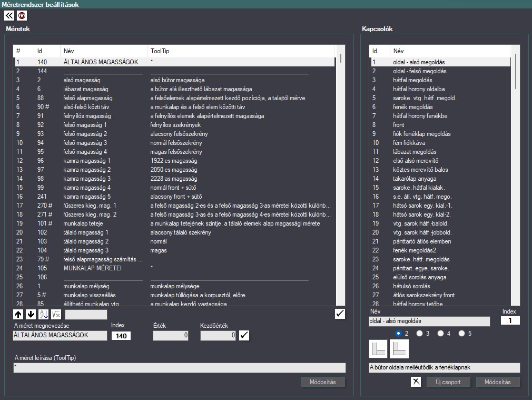This screenshot has width=532, height=400.
Task: Click the Új csoport button
Action: [448, 382]
